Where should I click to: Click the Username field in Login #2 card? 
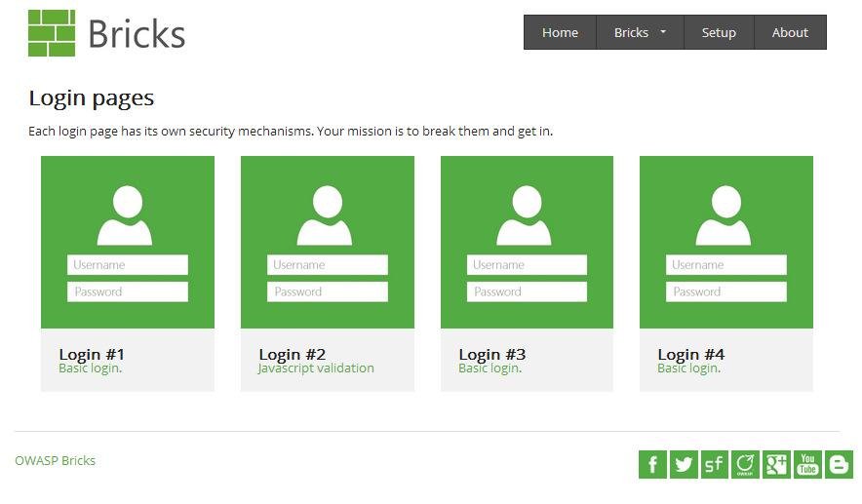(x=328, y=265)
